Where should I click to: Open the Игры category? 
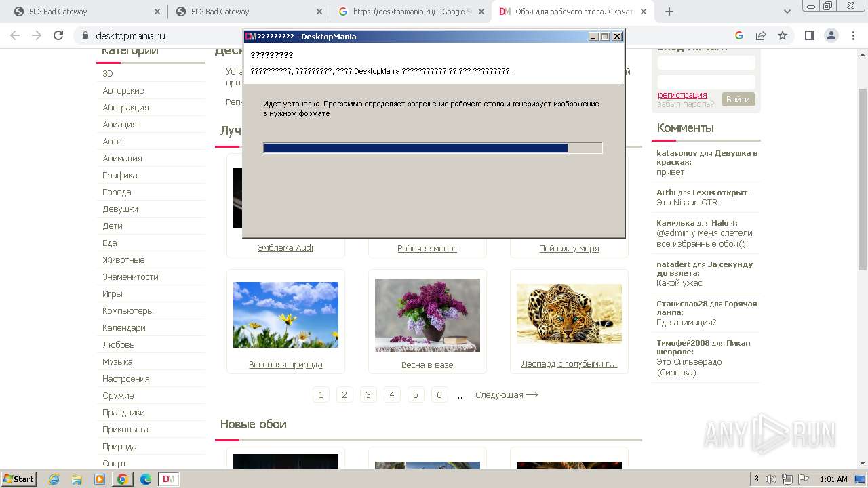click(x=113, y=293)
